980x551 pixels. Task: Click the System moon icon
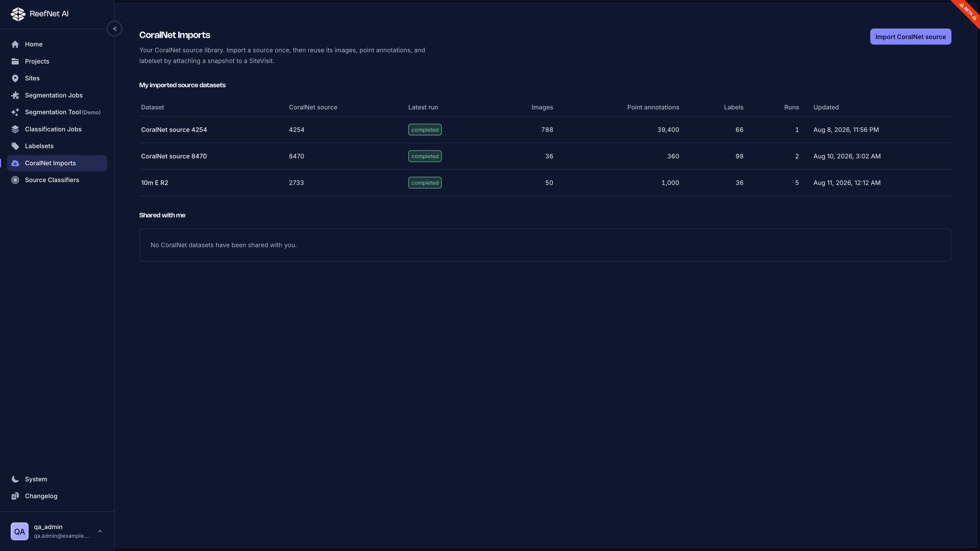coord(15,479)
